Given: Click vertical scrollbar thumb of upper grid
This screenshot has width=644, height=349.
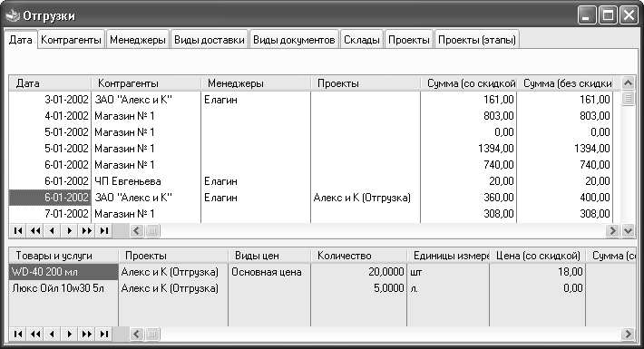Looking at the screenshot, I should (628, 99).
